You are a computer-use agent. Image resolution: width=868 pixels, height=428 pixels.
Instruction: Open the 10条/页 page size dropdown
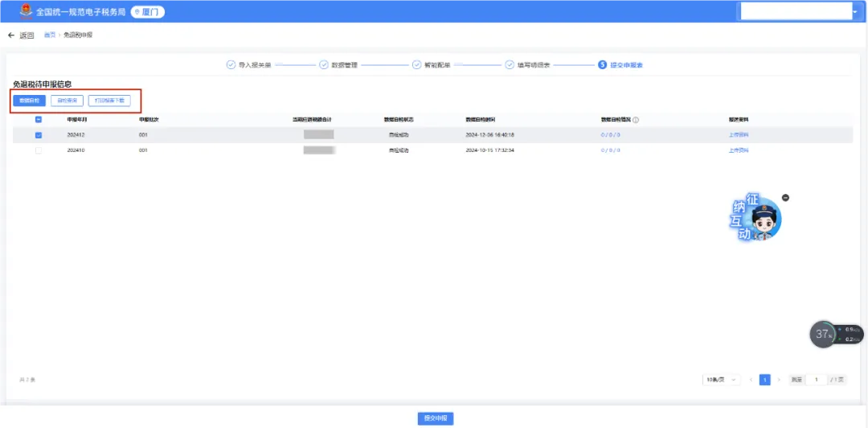tap(721, 380)
